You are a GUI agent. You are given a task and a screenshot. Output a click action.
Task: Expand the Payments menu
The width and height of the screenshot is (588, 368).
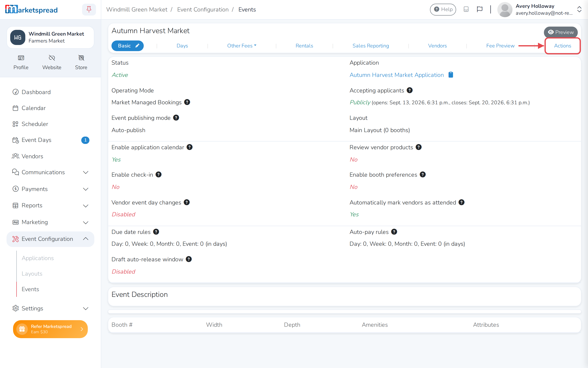click(50, 189)
